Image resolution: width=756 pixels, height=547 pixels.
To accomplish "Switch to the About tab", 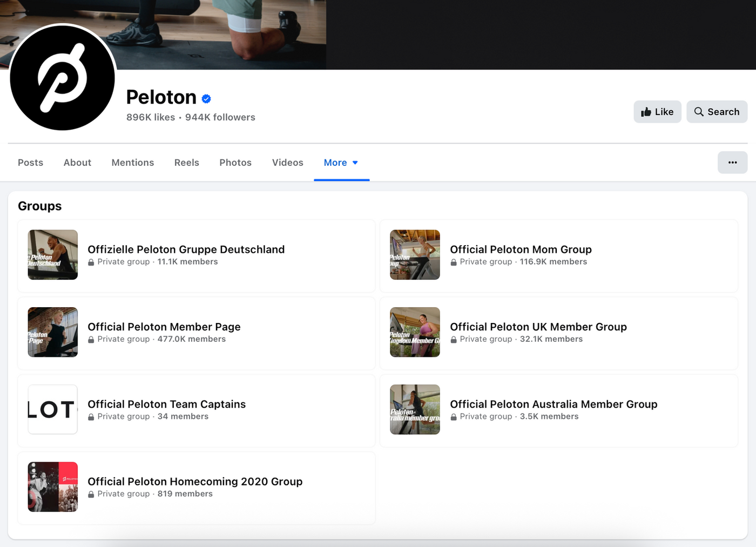I will point(77,163).
